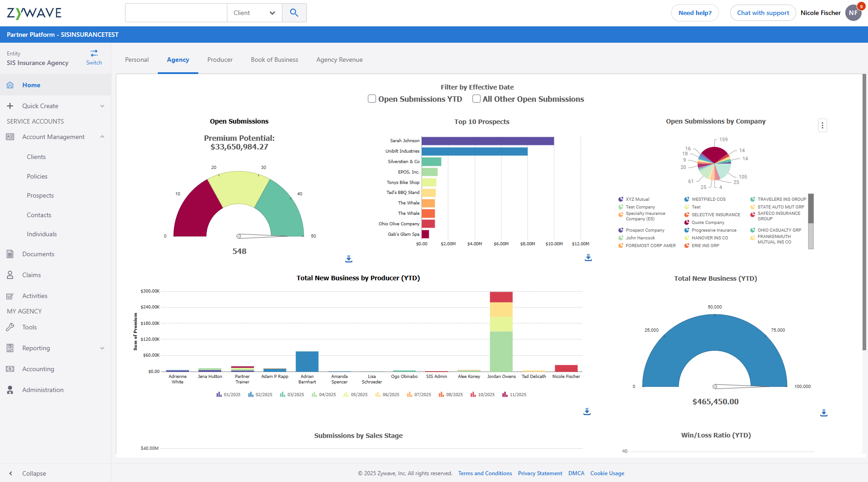The width and height of the screenshot is (868, 482).
Task: Click the Administration icon in sidebar
Action: coord(10,390)
